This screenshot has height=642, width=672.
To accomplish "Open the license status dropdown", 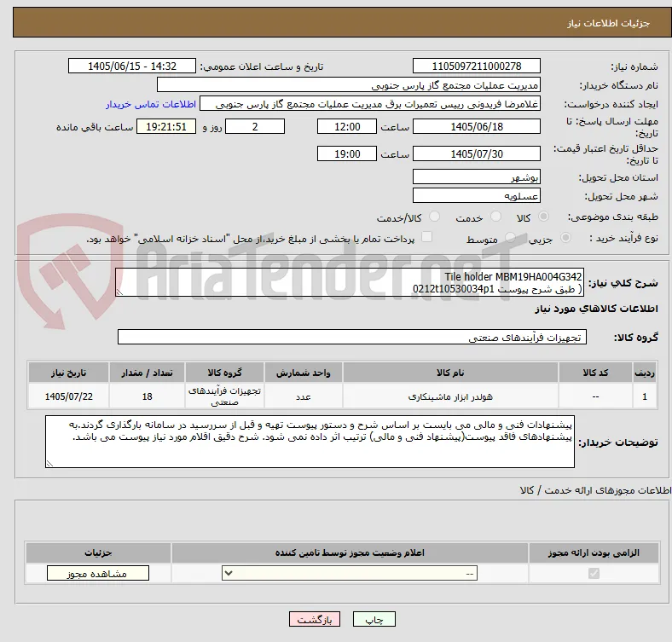I will [x=350, y=574].
